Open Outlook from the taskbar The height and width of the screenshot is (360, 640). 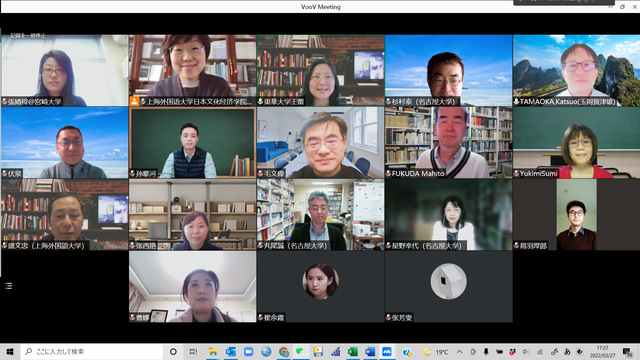(230, 351)
